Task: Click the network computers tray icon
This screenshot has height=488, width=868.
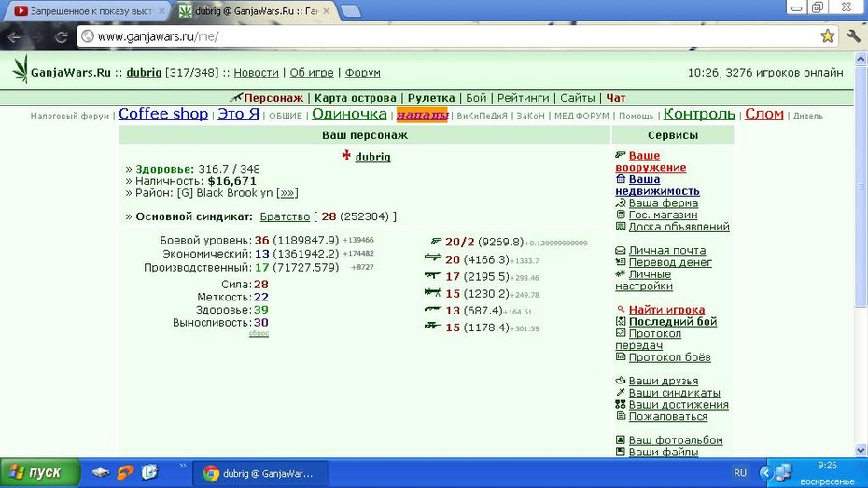Action: (x=783, y=472)
